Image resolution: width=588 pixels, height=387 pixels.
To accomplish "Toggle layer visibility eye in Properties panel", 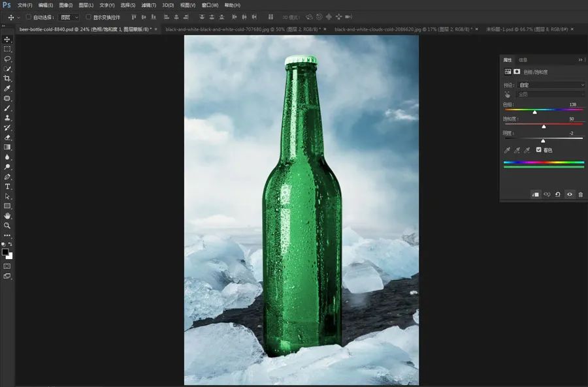I will tap(570, 194).
